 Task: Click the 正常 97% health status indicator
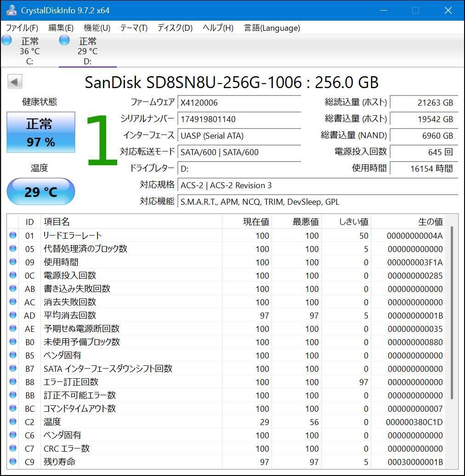coord(40,132)
